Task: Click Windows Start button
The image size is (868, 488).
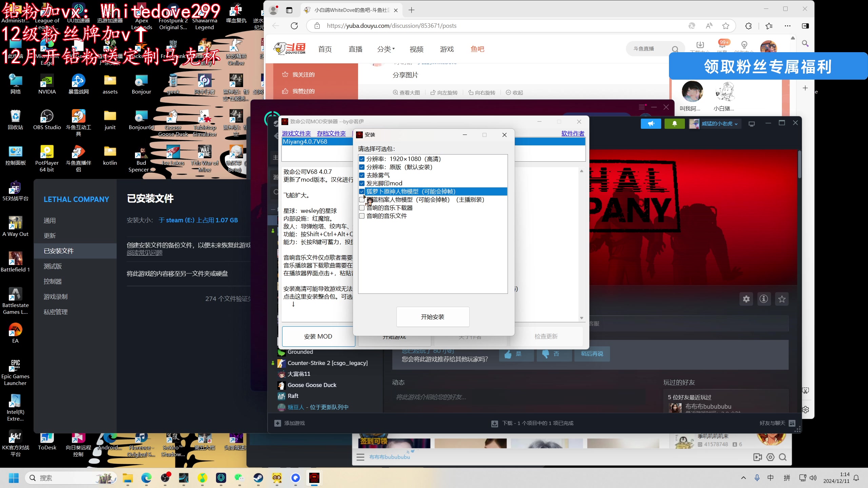Action: click(14, 478)
